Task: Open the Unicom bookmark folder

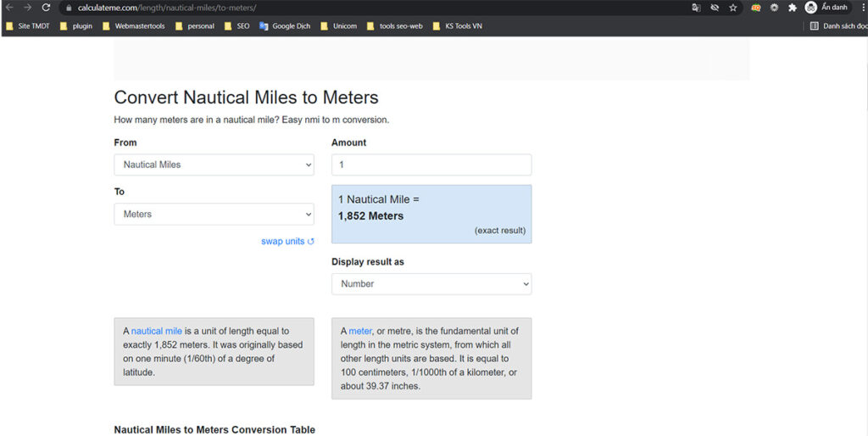Action: [x=338, y=26]
